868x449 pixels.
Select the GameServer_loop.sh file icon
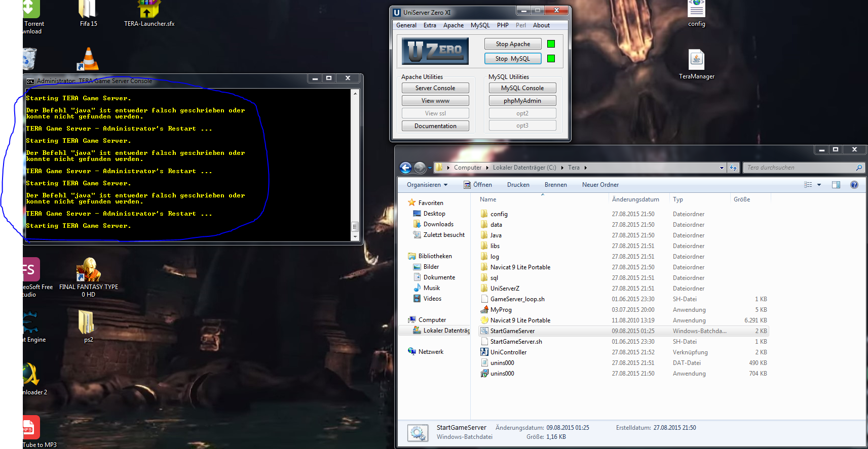tap(484, 299)
